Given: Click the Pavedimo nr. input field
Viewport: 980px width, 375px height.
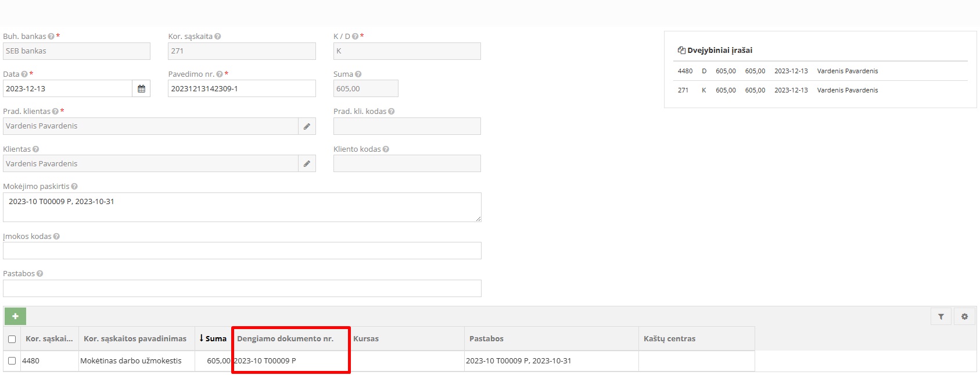Looking at the screenshot, I should (242, 89).
